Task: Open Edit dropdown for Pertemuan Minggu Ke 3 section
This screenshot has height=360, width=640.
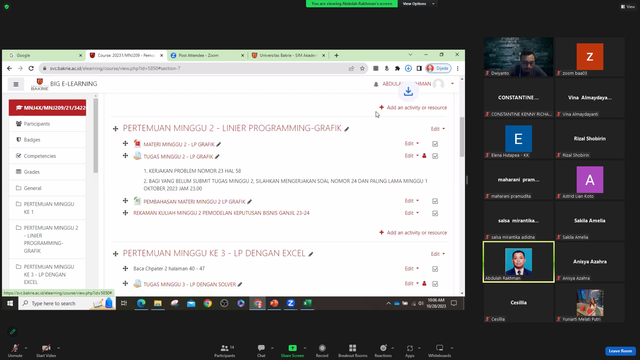Action: pos(438,253)
